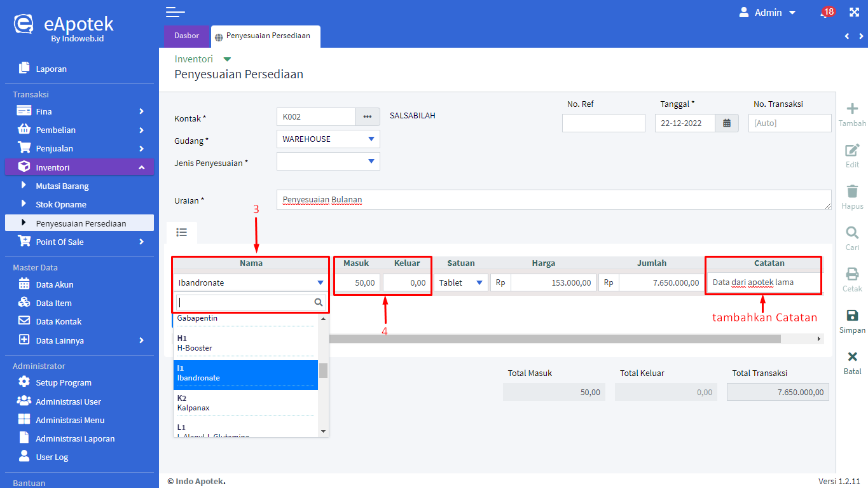
Task: Click the Batal cancel icon
Action: coord(852,357)
